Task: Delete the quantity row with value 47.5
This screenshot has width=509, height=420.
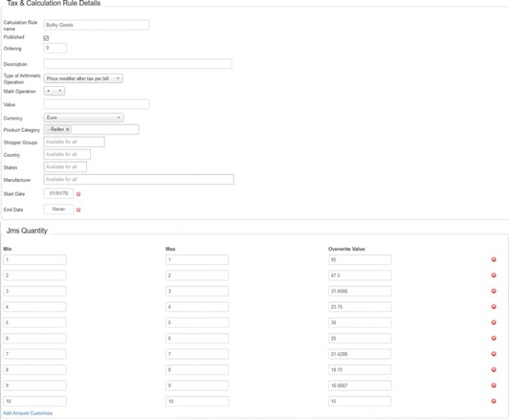Action: (494, 275)
